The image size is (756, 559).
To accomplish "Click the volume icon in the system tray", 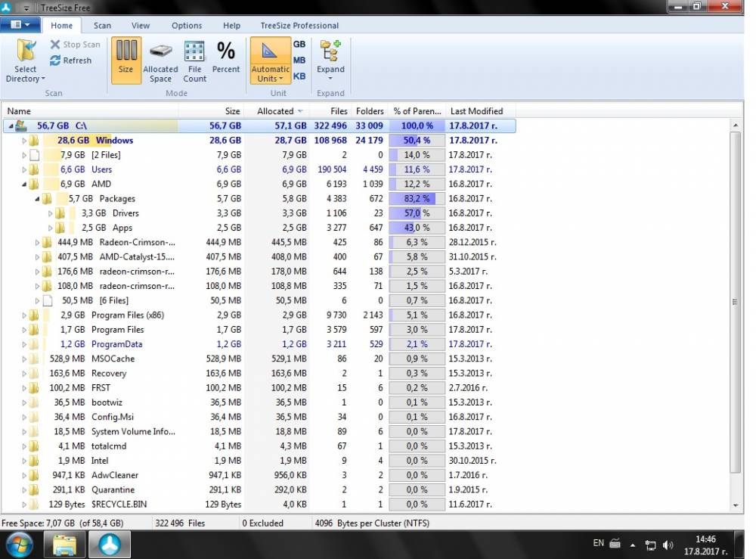I will coord(668,545).
